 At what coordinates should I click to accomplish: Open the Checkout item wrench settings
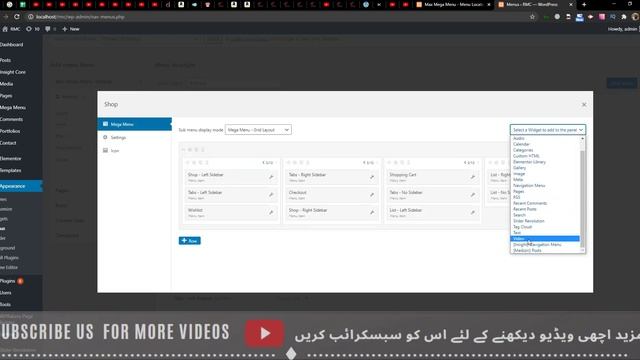tap(372, 195)
